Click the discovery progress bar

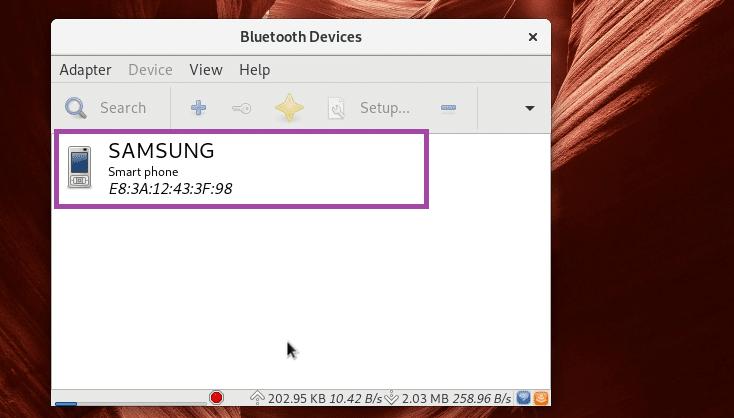131,403
